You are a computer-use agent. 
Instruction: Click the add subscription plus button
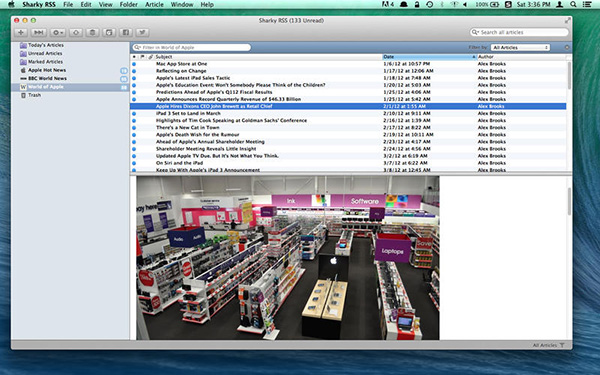coord(21,33)
